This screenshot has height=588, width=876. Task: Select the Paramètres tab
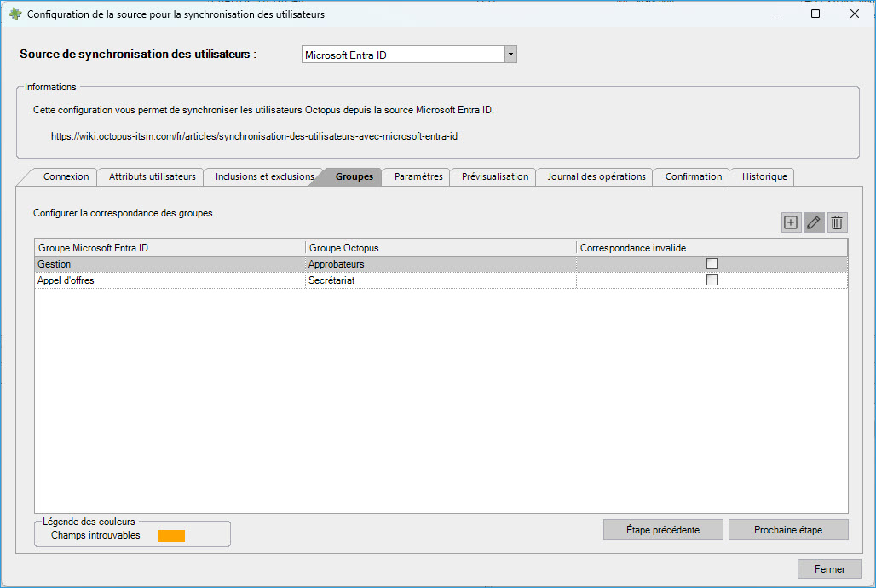(418, 176)
